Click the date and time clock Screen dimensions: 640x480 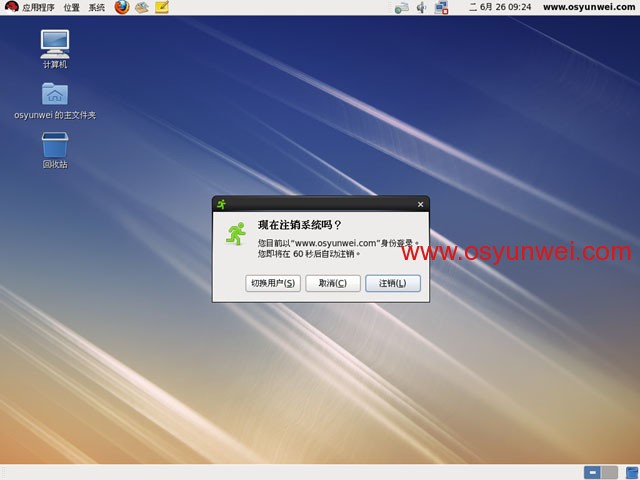[500, 7]
